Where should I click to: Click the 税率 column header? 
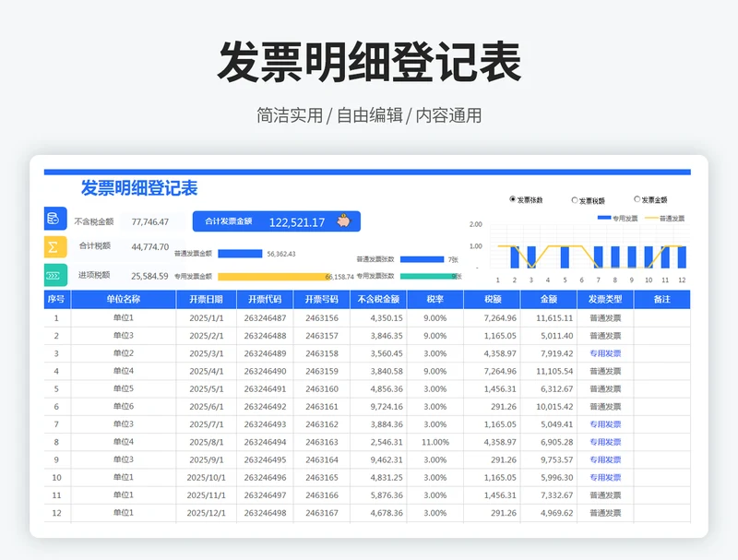pyautogui.click(x=435, y=299)
